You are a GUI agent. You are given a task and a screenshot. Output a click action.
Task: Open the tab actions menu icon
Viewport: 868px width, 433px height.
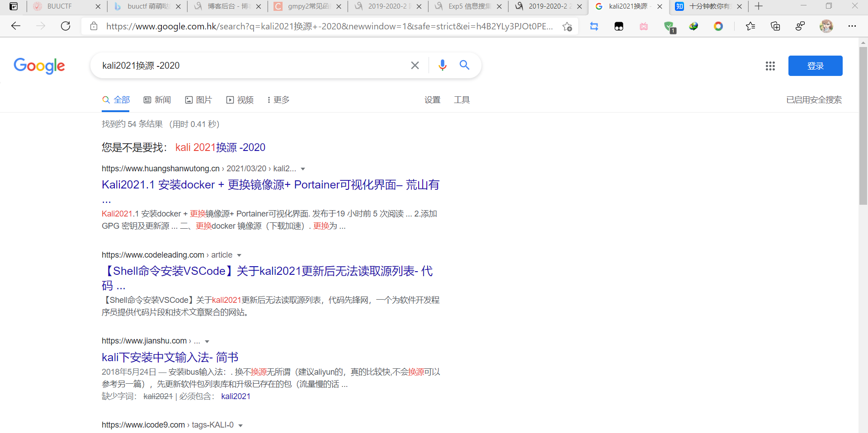14,6
